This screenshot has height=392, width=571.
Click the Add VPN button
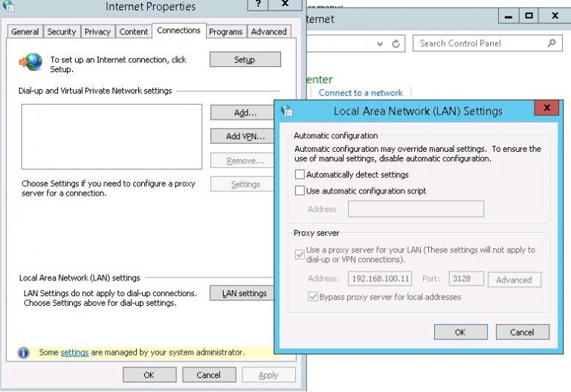[x=245, y=136]
